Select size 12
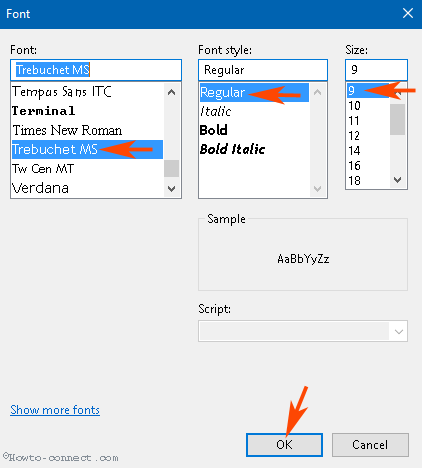 tap(368, 136)
